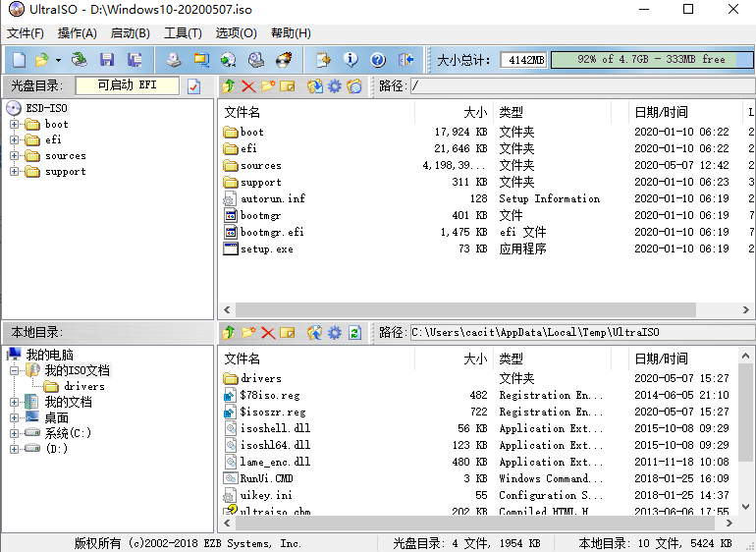Create a new folder in the local pane
Viewport: 756px width, 552px height.
[248, 332]
